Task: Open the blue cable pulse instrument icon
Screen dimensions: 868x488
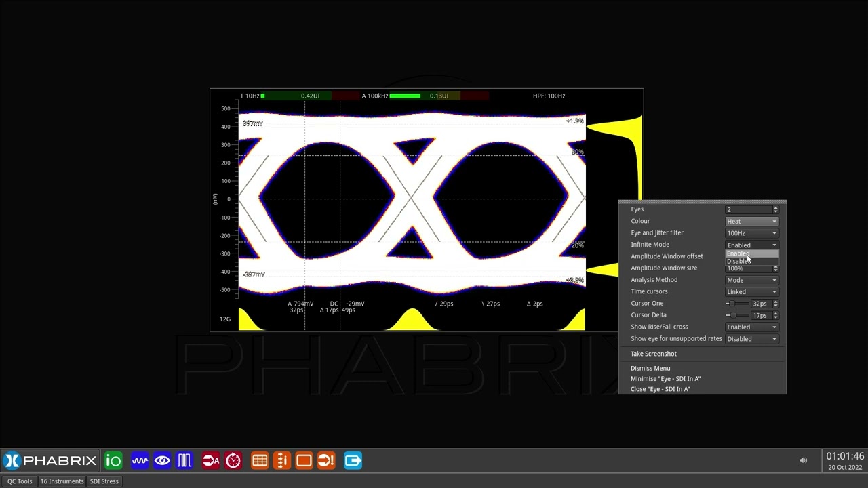Action: click(184, 461)
